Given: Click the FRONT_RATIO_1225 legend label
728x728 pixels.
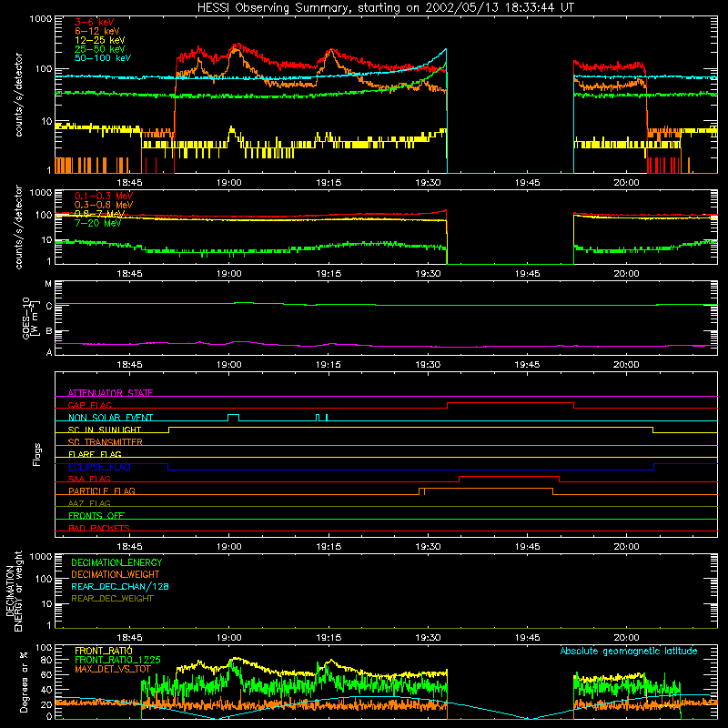Looking at the screenshot, I should tap(117, 660).
